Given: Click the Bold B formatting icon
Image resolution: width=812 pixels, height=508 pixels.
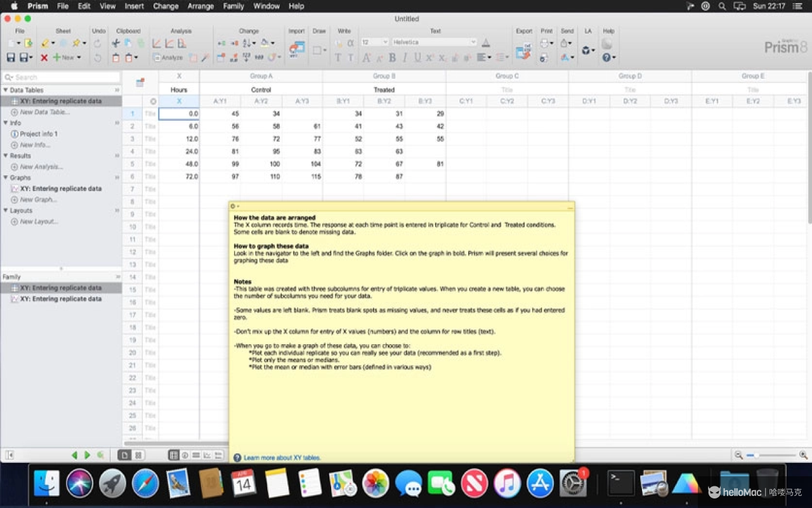Looking at the screenshot, I should click(x=392, y=57).
